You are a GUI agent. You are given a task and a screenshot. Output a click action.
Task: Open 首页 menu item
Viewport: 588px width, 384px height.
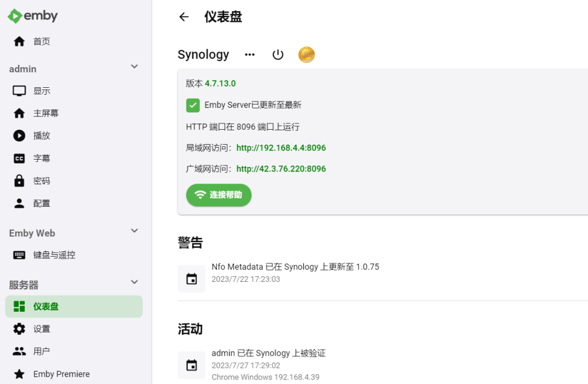tap(74, 41)
